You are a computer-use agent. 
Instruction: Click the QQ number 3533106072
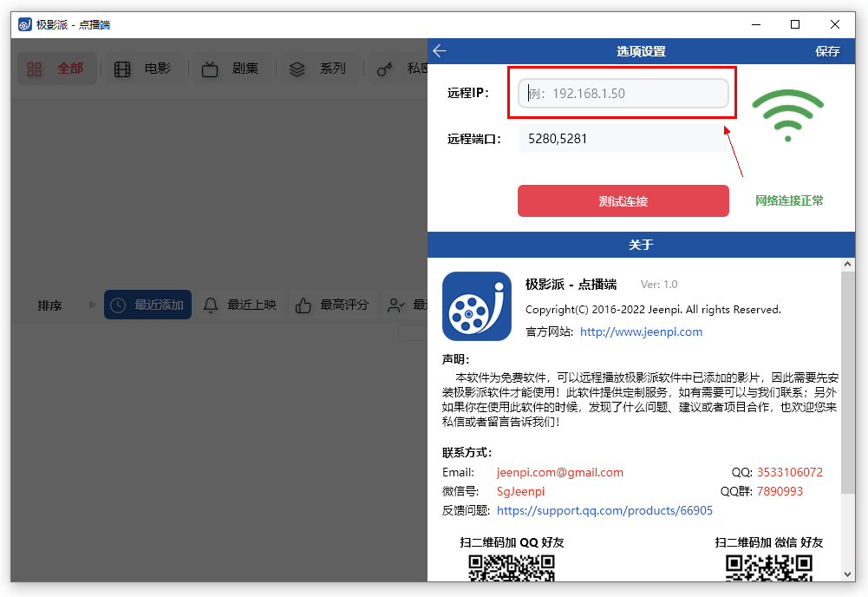pyautogui.click(x=789, y=472)
